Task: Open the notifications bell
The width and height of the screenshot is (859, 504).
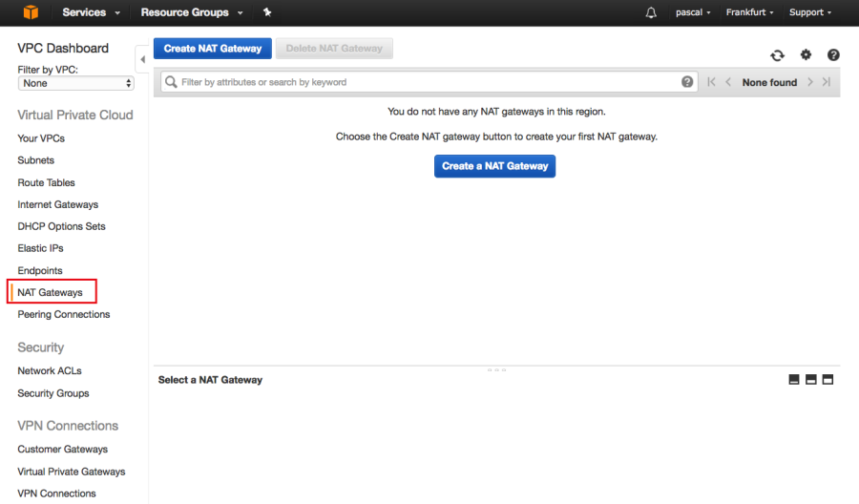Action: (652, 12)
